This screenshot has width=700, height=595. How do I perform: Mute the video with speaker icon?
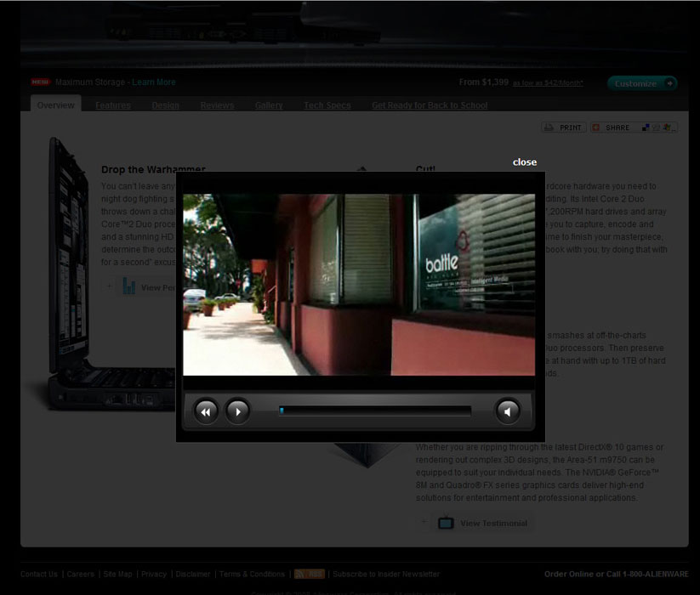tap(508, 411)
